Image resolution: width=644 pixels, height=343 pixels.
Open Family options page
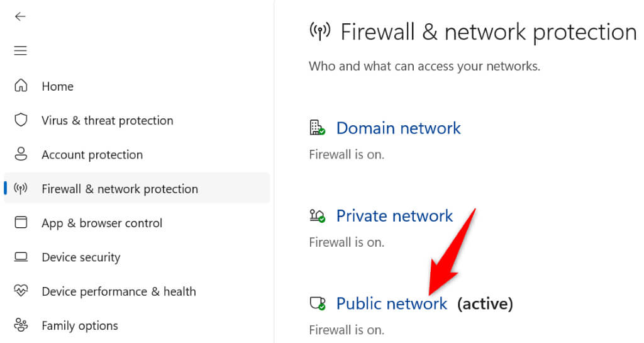point(80,325)
